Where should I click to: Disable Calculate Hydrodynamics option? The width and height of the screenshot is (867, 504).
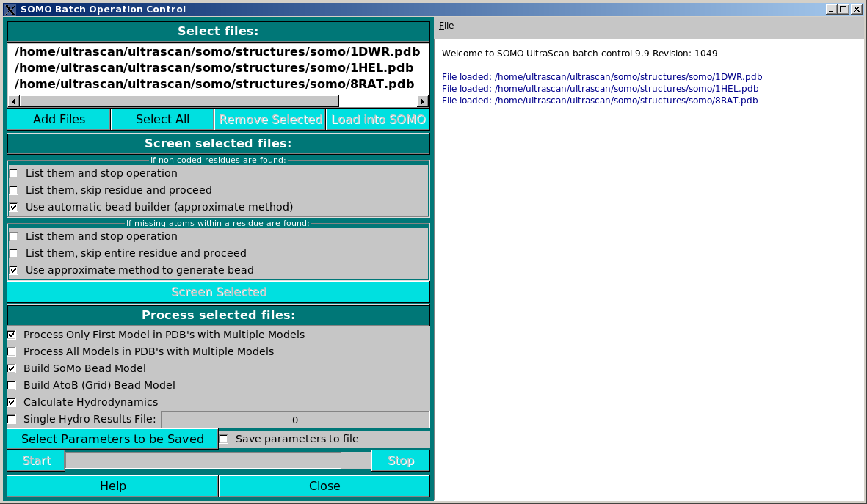coord(11,402)
